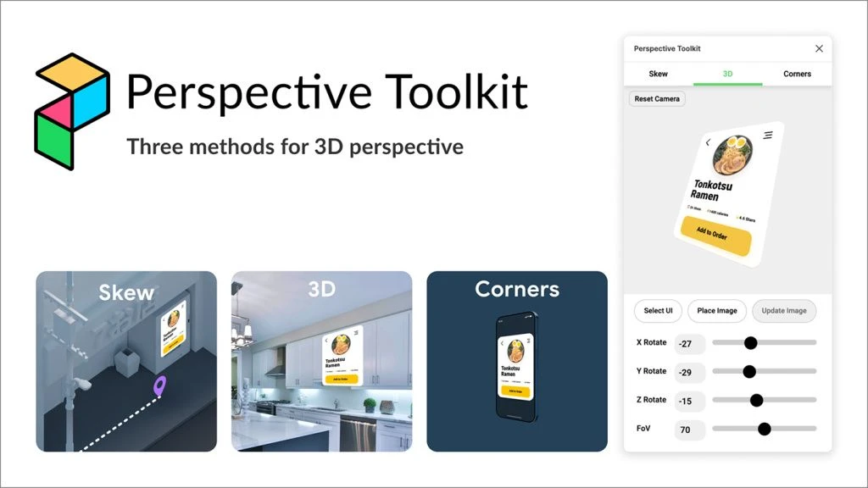Focus the X Rotate value field

(x=690, y=343)
